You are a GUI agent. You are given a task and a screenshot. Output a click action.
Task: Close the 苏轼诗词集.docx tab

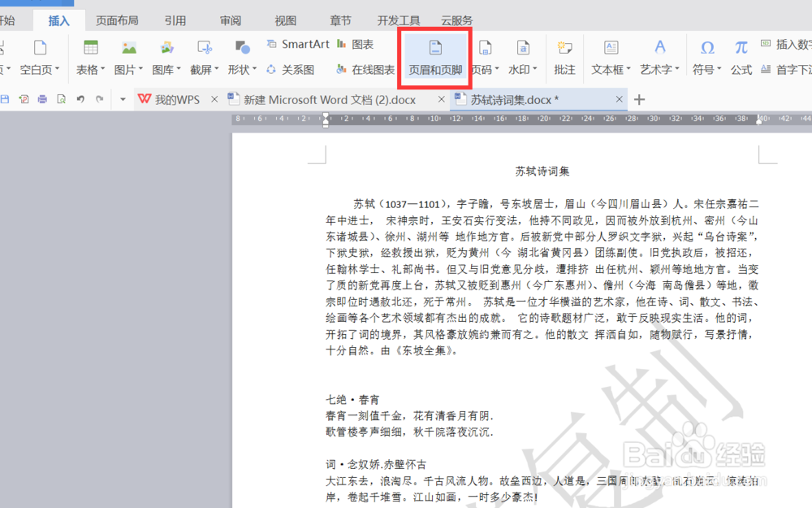(619, 99)
